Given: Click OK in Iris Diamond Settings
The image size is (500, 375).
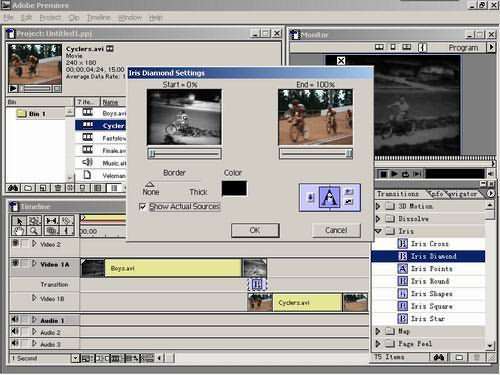Looking at the screenshot, I should click(255, 230).
